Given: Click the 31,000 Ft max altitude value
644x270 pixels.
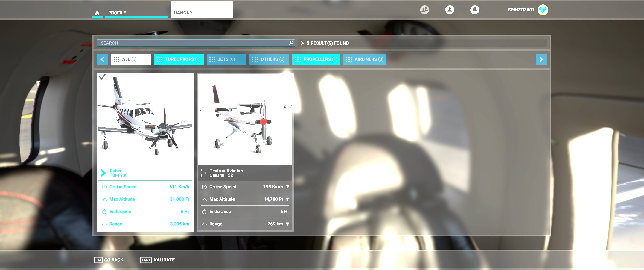Looking at the screenshot, I should tap(179, 199).
